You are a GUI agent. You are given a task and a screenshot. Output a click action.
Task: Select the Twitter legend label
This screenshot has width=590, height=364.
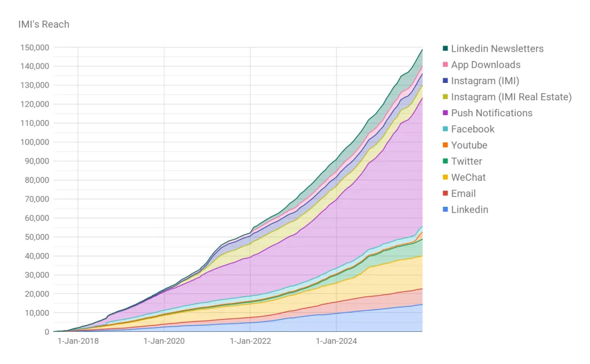click(x=467, y=162)
